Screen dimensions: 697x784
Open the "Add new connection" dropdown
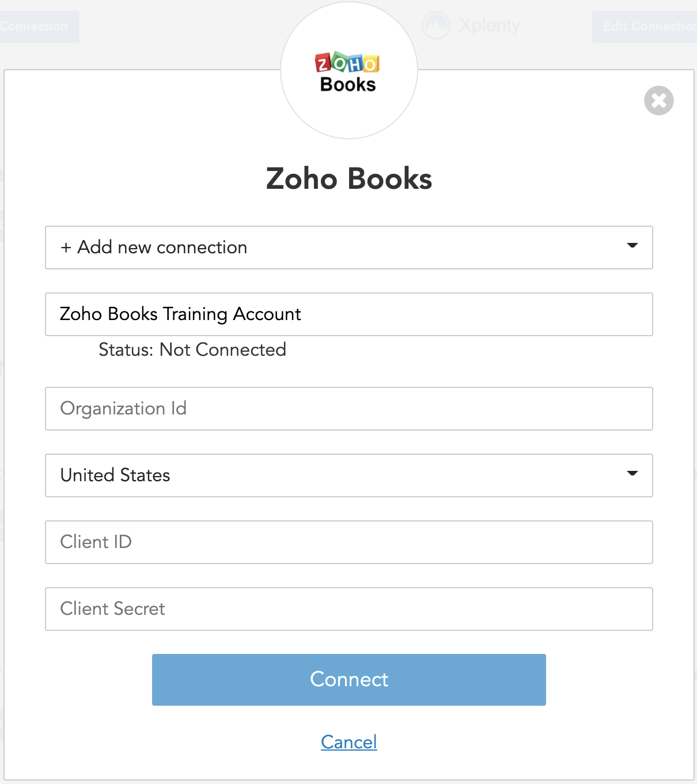pyautogui.click(x=348, y=248)
